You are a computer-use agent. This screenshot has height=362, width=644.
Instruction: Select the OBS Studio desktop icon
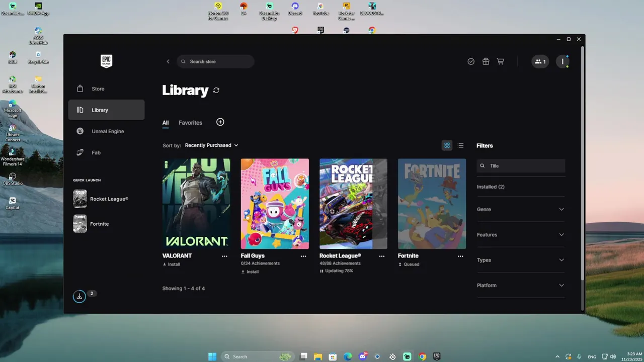click(x=13, y=179)
